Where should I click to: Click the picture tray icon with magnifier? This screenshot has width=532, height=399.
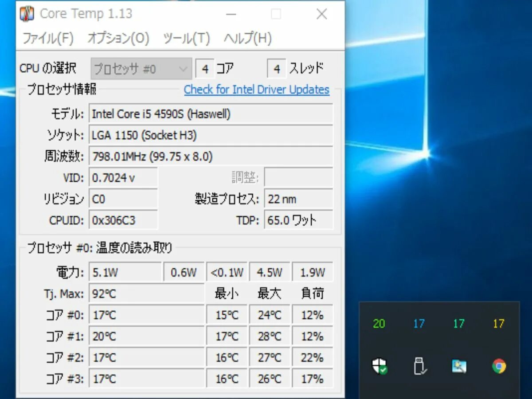click(459, 366)
